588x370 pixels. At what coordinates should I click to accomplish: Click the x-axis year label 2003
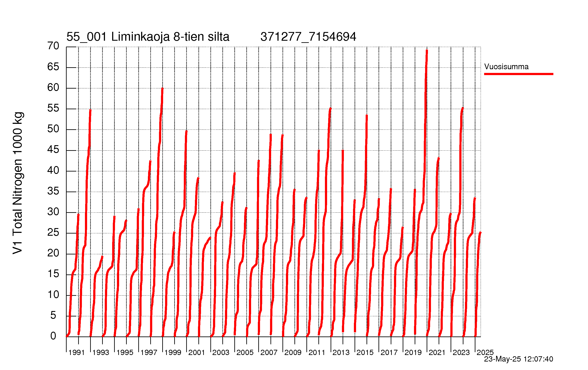click(x=221, y=352)
